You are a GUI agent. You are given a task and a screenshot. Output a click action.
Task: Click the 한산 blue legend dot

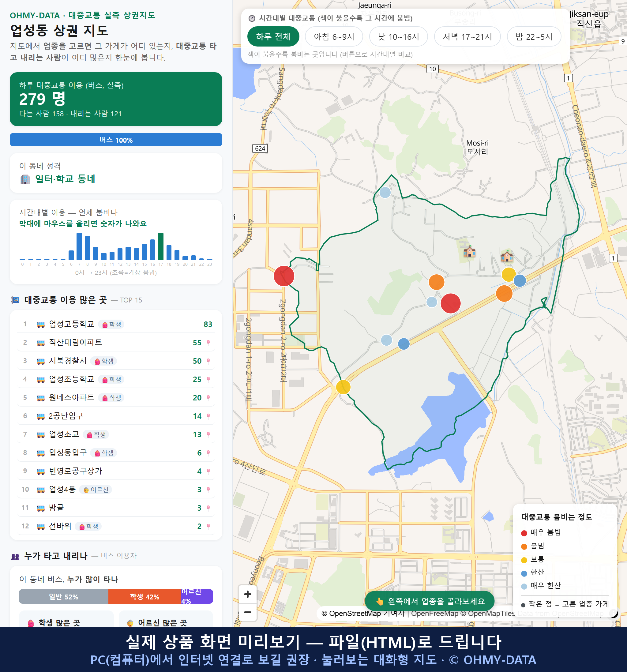(524, 573)
